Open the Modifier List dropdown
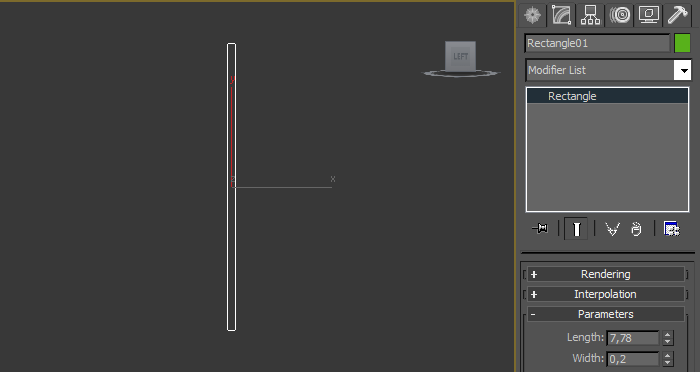The height and width of the screenshot is (372, 700). [x=608, y=70]
